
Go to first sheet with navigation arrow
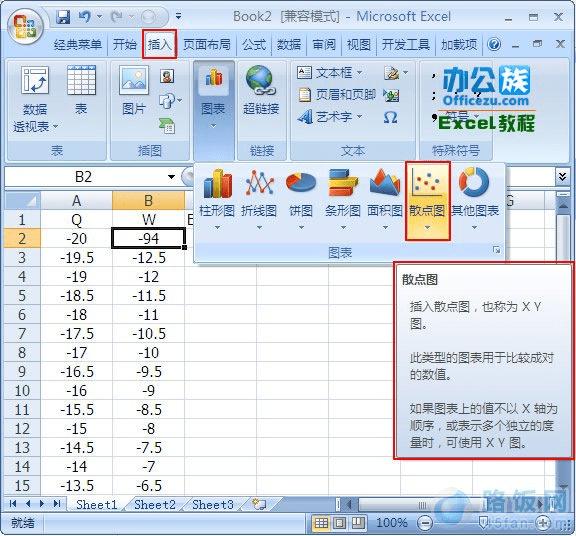13,503
